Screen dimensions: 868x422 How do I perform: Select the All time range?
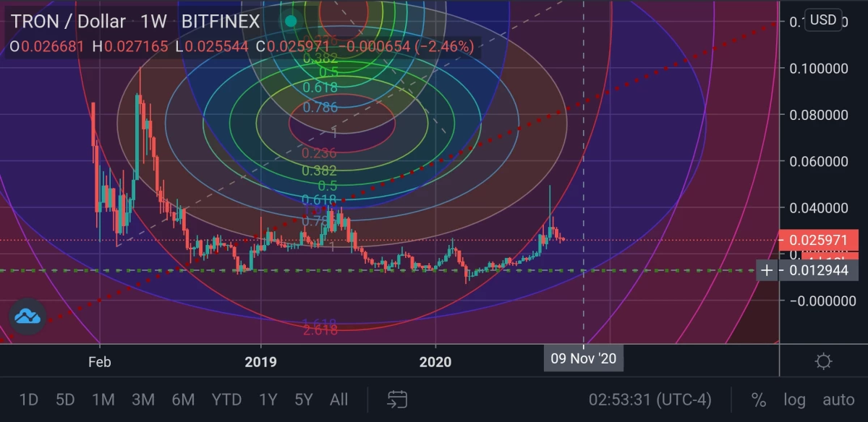point(339,399)
